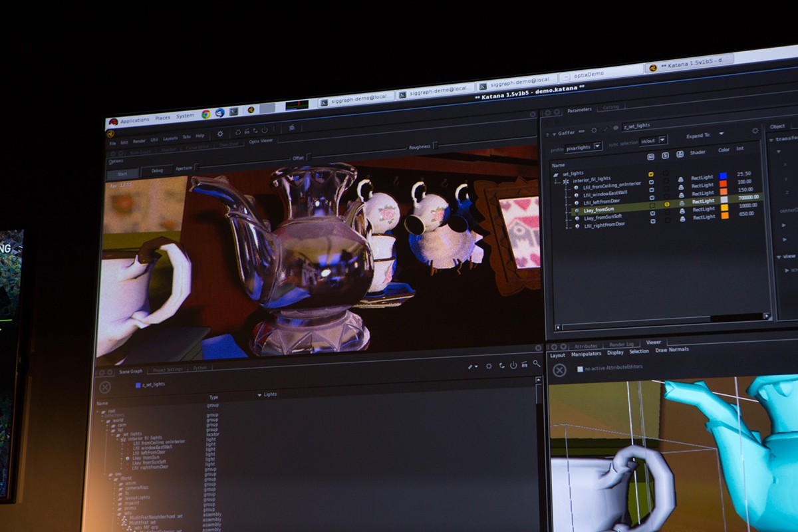Click the pencil edit icon in the Scene Graph toolbar

[x=471, y=366]
